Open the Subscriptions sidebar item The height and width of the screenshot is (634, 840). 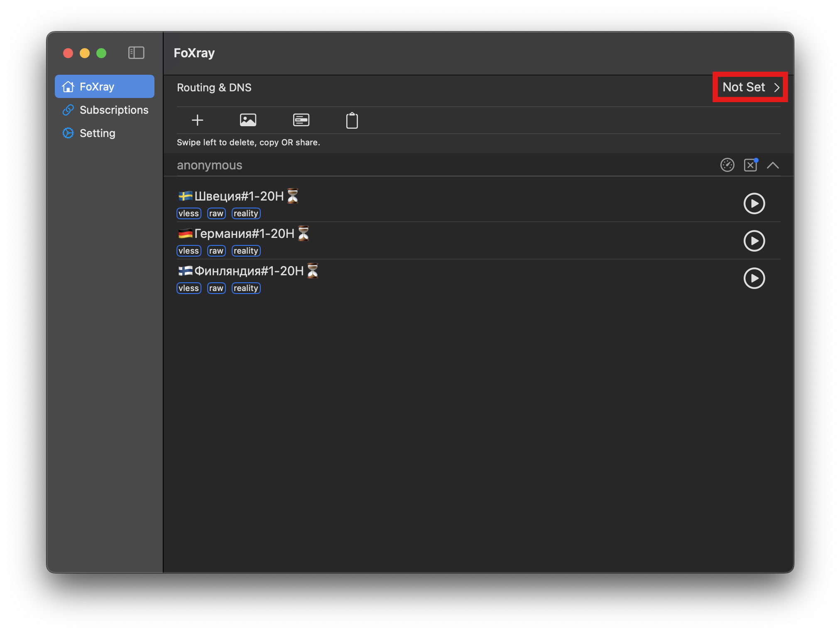(x=113, y=110)
